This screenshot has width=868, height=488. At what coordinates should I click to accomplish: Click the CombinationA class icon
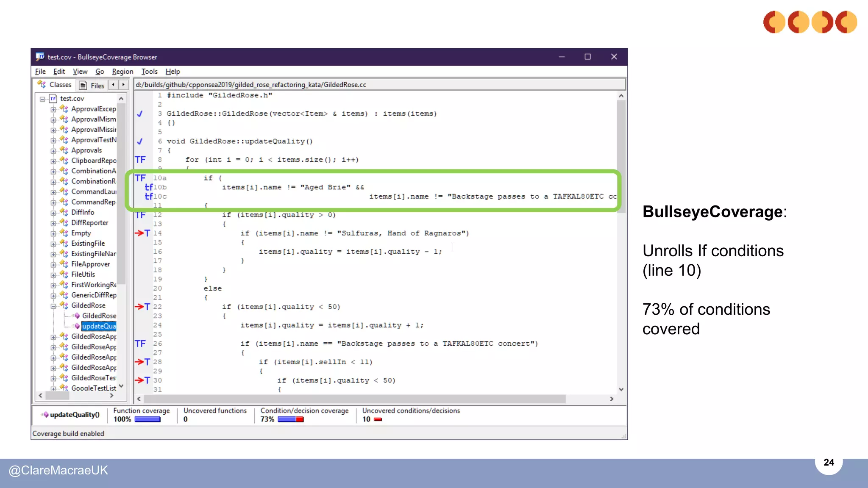64,171
